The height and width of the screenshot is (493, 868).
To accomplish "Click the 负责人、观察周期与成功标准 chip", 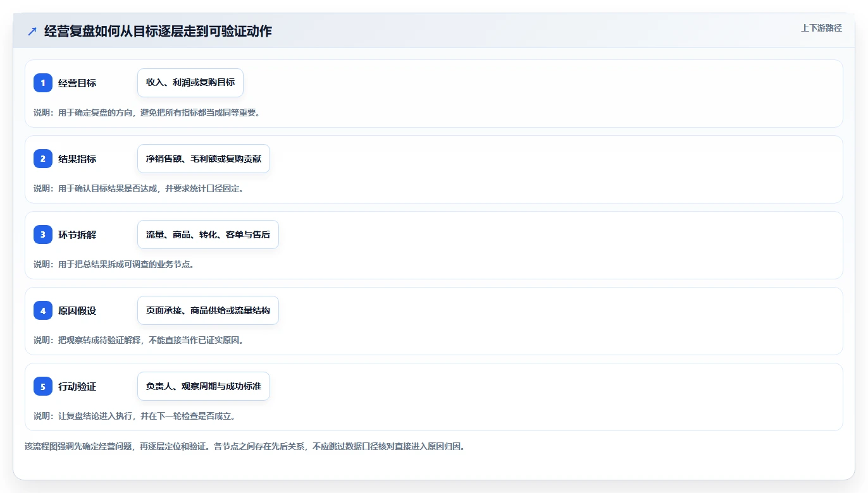I will click(204, 386).
